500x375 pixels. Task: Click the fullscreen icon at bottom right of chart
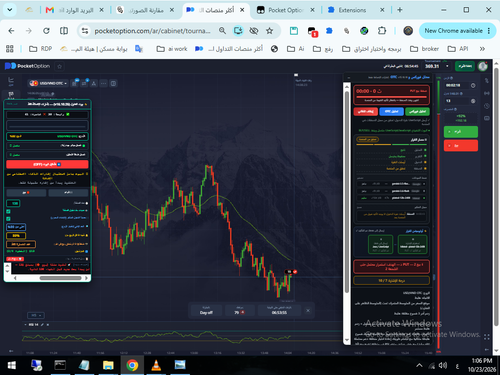click(x=487, y=337)
